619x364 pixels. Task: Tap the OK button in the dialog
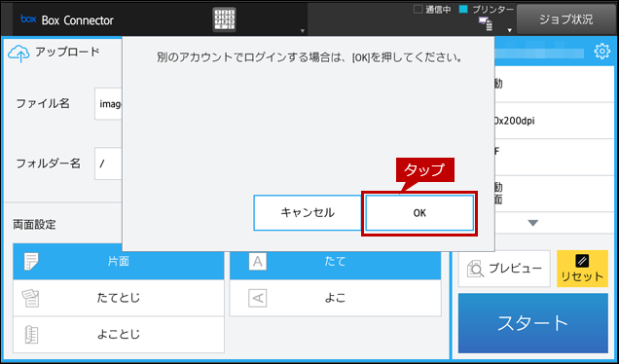point(419,213)
